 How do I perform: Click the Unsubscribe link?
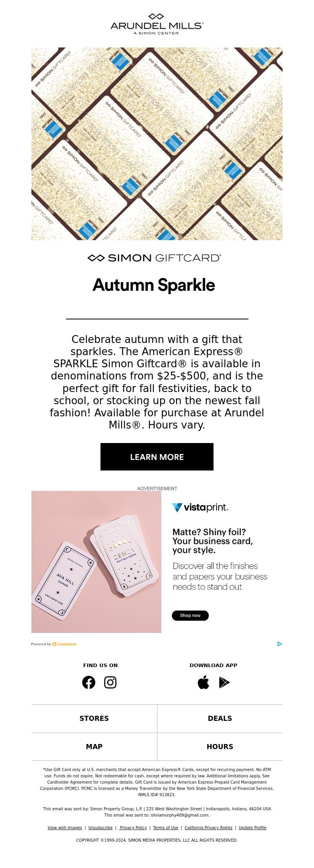coord(100,828)
